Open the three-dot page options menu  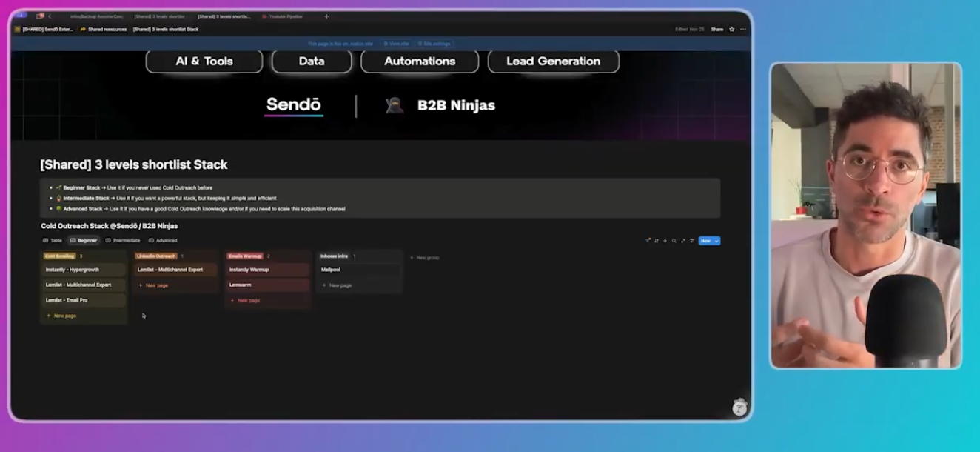(743, 29)
